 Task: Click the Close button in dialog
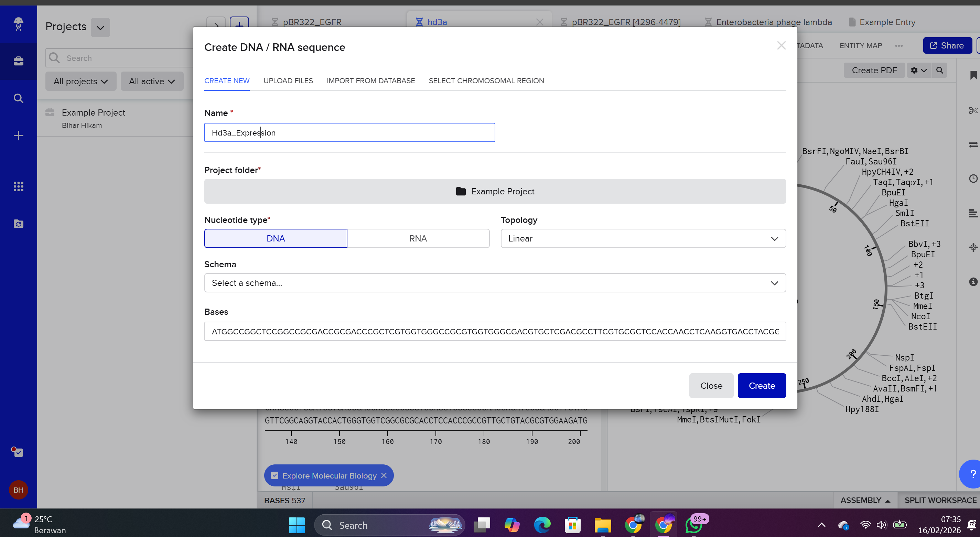tap(711, 386)
